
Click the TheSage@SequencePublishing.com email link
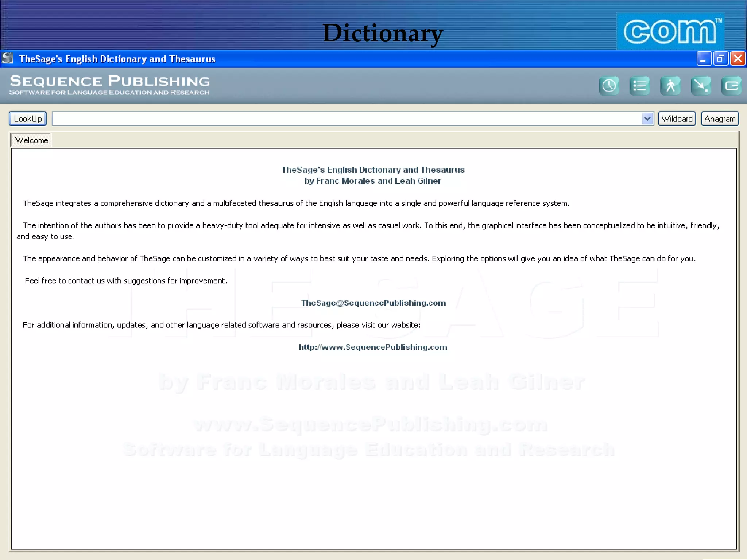pyautogui.click(x=373, y=303)
